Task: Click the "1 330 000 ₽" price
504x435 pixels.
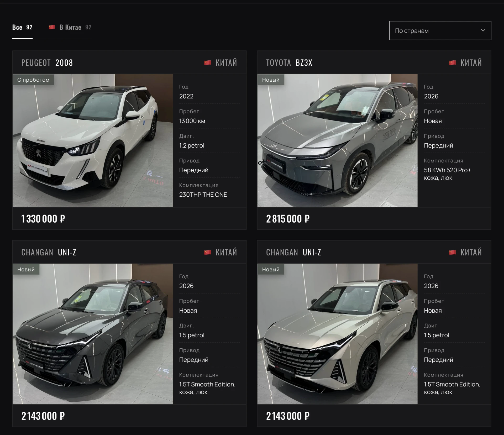Action: click(43, 219)
